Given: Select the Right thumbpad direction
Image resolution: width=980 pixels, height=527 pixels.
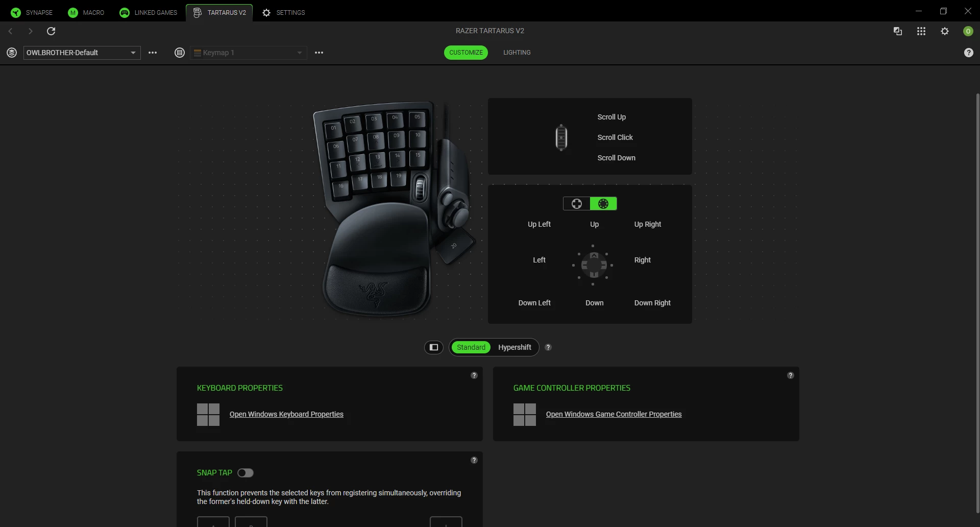Looking at the screenshot, I should click(643, 260).
